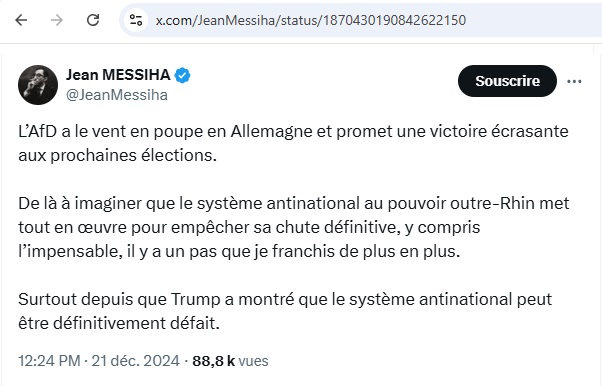Click the first paragraph about L'AfD
Viewport: 602px width, 386px height.
293,143
